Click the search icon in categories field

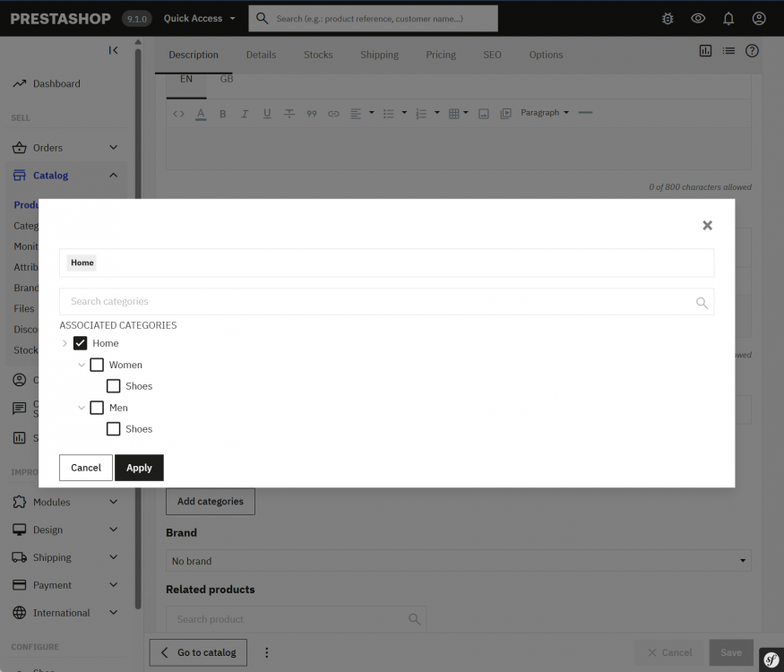click(702, 303)
